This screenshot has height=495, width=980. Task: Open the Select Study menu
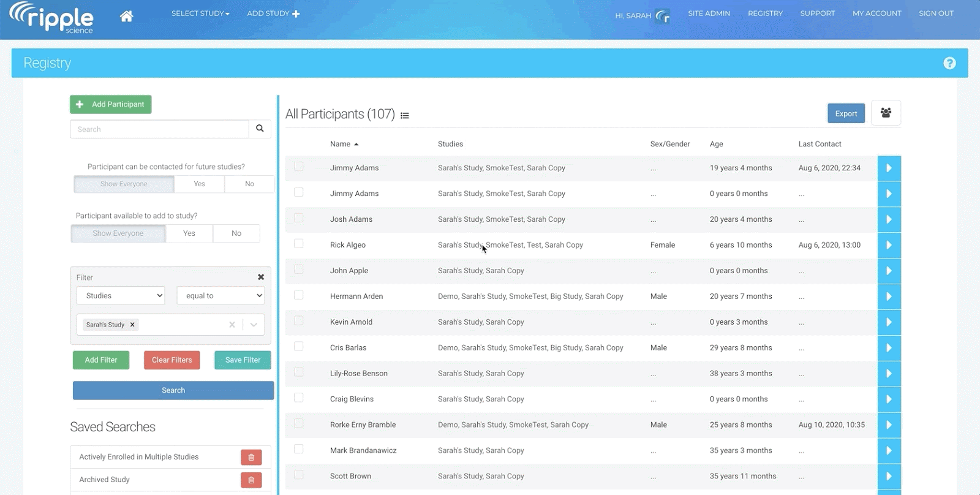tap(200, 13)
